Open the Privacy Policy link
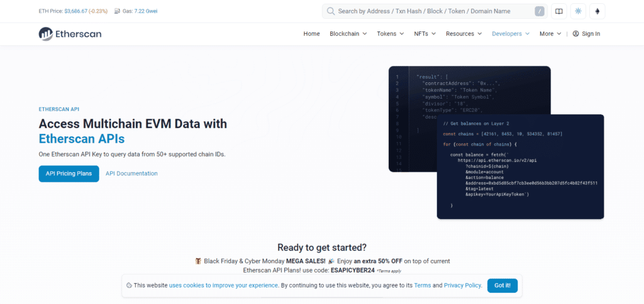Viewport: 644px width, 304px height. point(463,285)
